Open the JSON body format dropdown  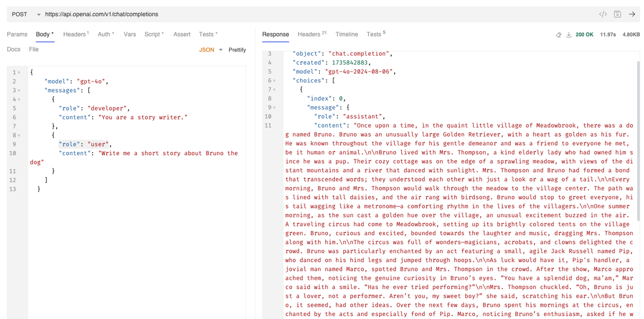pyautogui.click(x=210, y=50)
